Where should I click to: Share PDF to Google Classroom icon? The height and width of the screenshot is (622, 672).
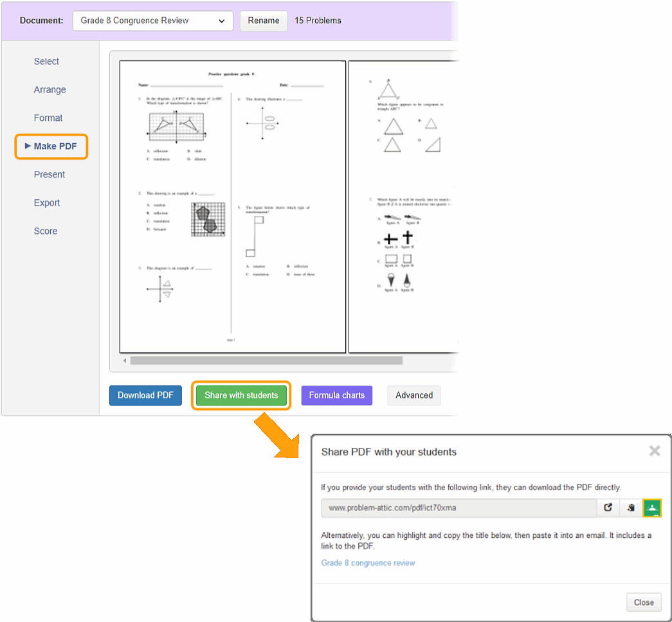(652, 508)
